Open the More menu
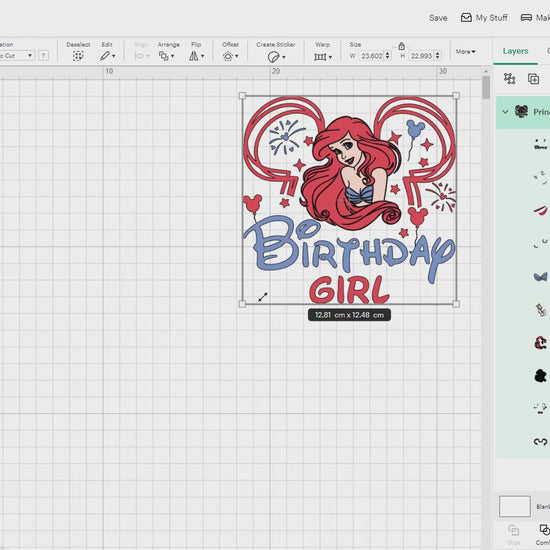550x550 pixels. (x=465, y=52)
